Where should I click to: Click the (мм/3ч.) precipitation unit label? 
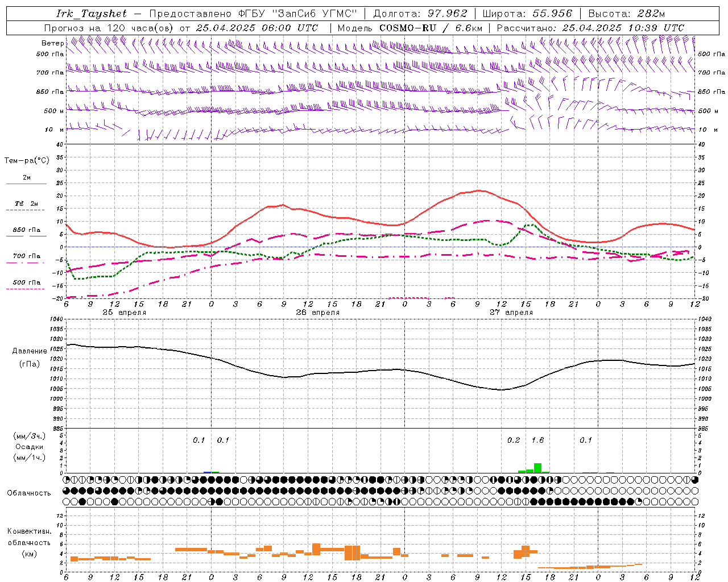click(30, 436)
